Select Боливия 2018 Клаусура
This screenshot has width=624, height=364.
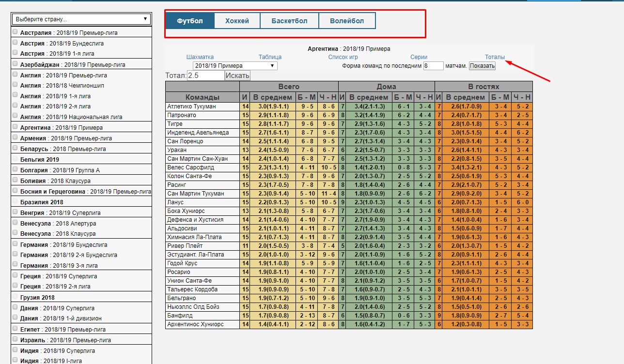[55, 181]
